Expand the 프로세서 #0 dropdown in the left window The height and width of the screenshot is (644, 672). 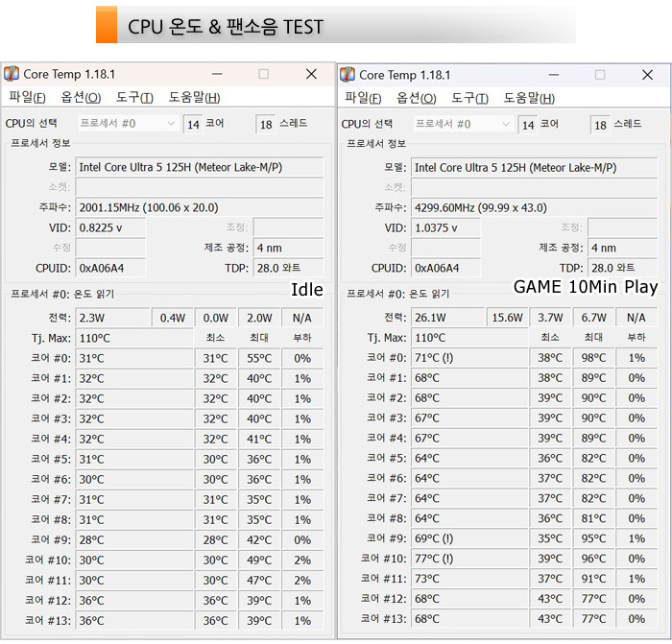click(171, 124)
